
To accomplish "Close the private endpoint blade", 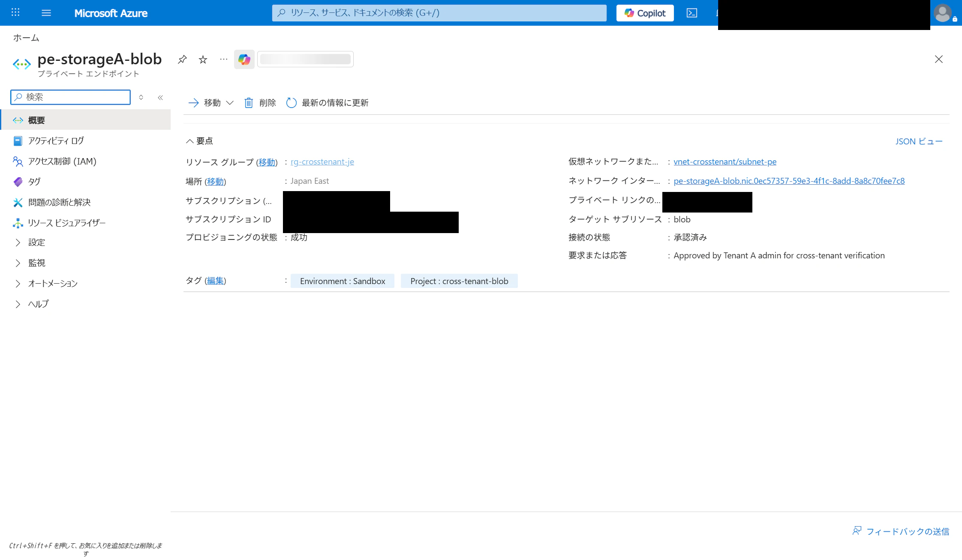I will [939, 59].
